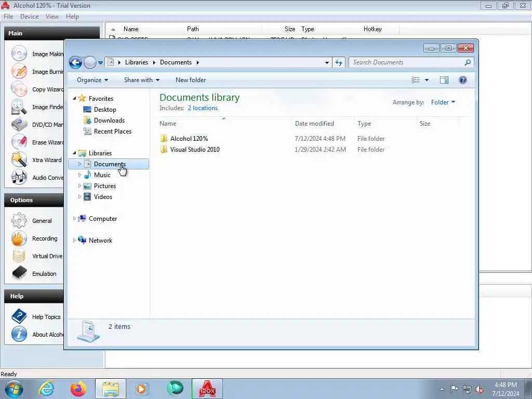Open View menu in Alcohol 120%
Screen dimensions: 532x399
click(52, 16)
